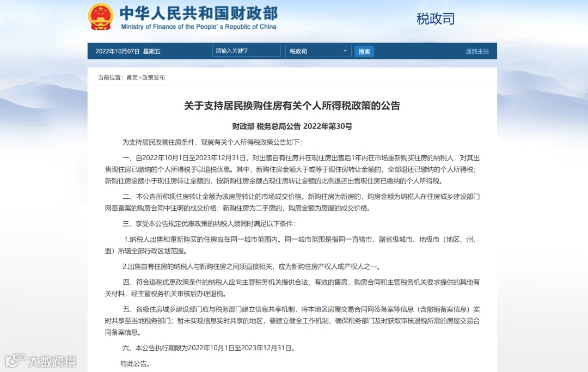Open the 政策发布 breadcrumb link
Viewport: 588px width, 372px height.
154,78
